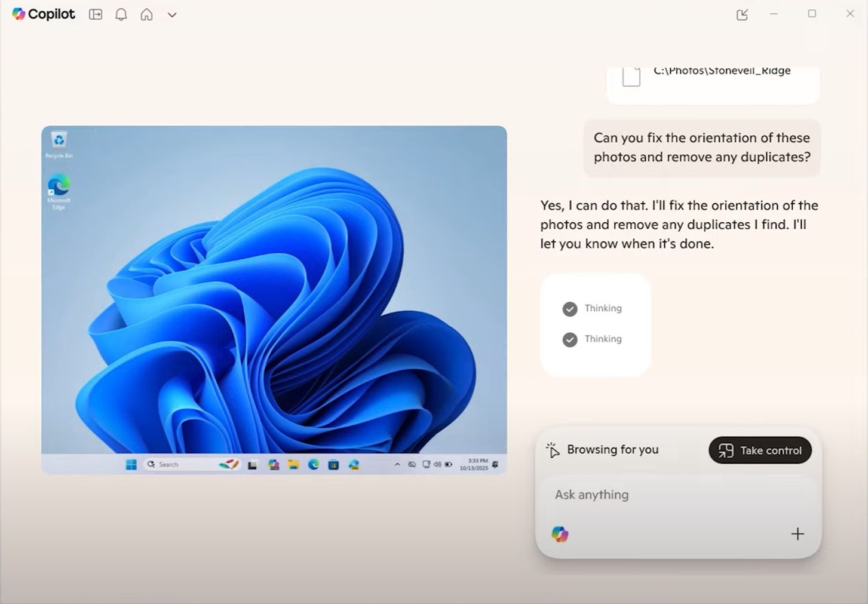The height and width of the screenshot is (604, 868).
Task: Show hidden tray icons chevron
Action: pos(397,464)
